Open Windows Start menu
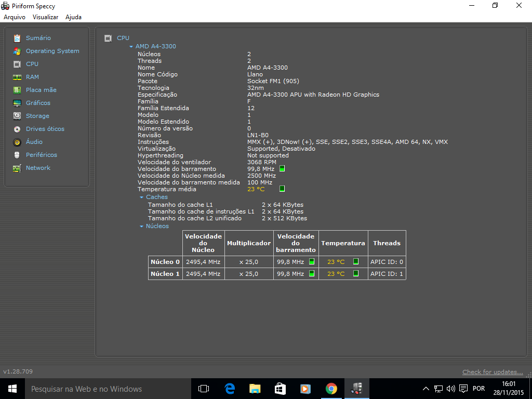This screenshot has height=399, width=532. pyautogui.click(x=12, y=389)
